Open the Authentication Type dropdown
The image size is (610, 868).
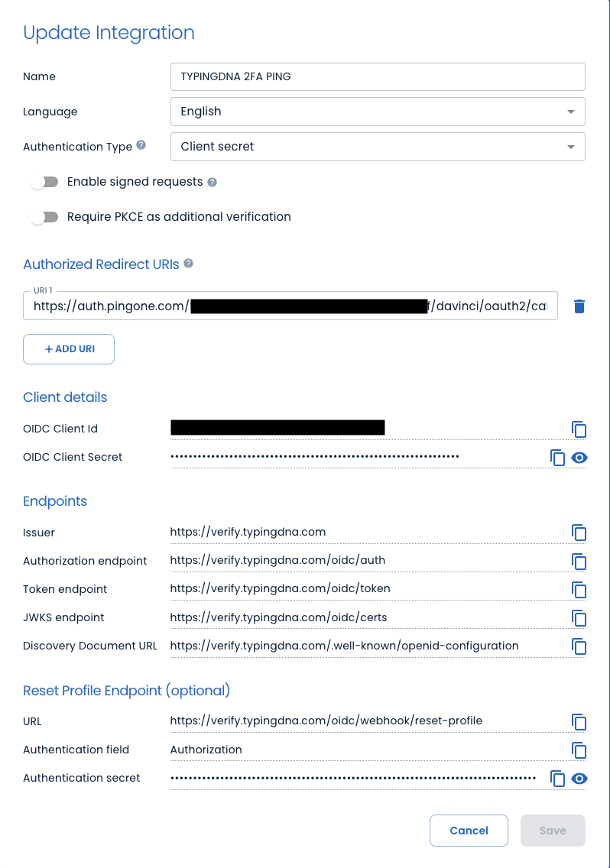pyautogui.click(x=378, y=147)
